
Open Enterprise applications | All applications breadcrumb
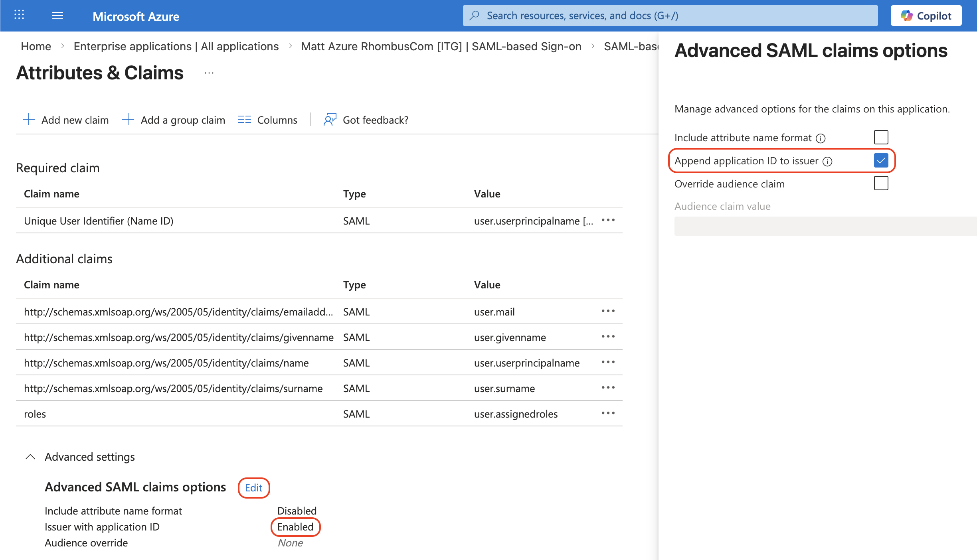176,46
